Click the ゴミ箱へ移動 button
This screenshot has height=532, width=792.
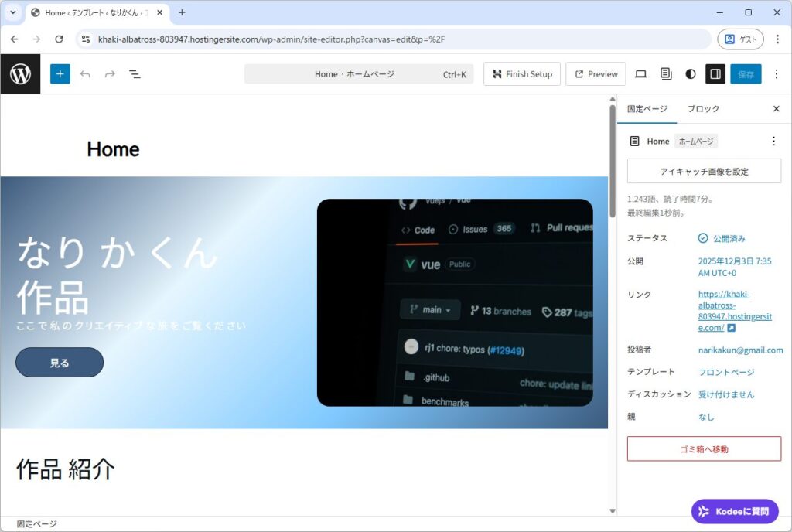click(x=704, y=449)
